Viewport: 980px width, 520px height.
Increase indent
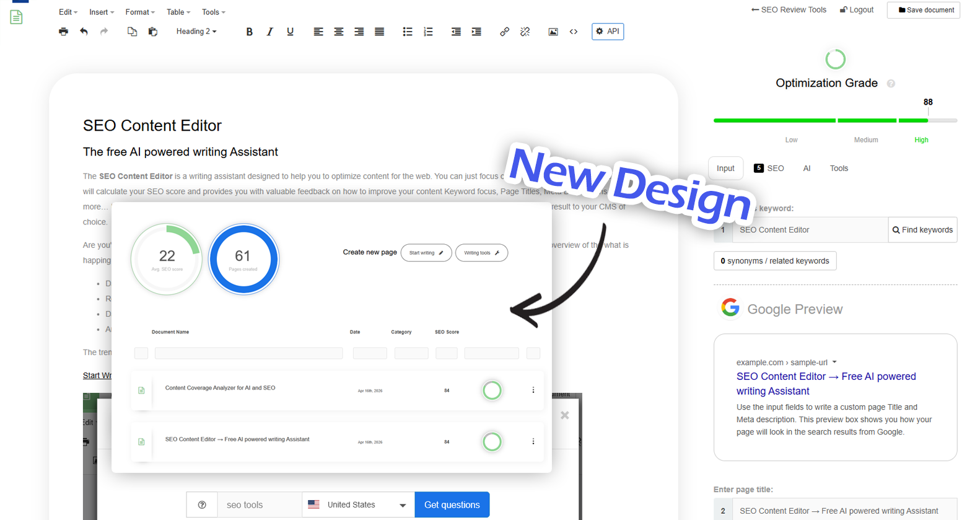(x=476, y=32)
